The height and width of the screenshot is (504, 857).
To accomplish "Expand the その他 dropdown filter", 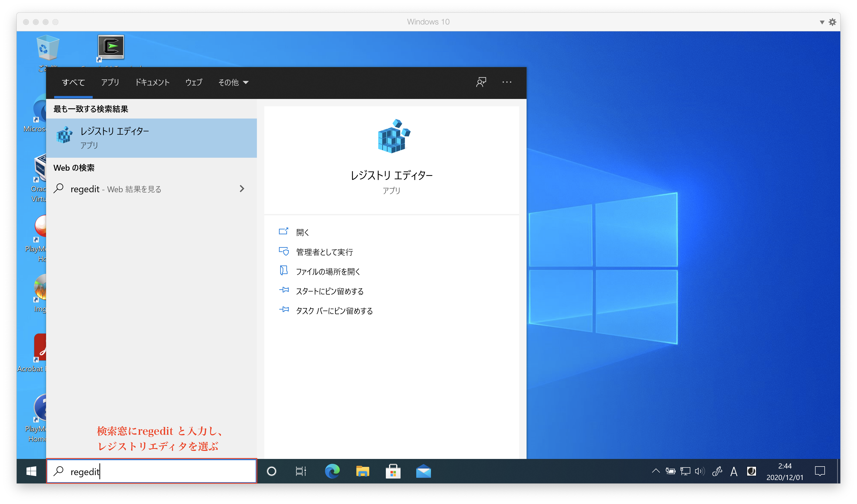I will 233,82.
